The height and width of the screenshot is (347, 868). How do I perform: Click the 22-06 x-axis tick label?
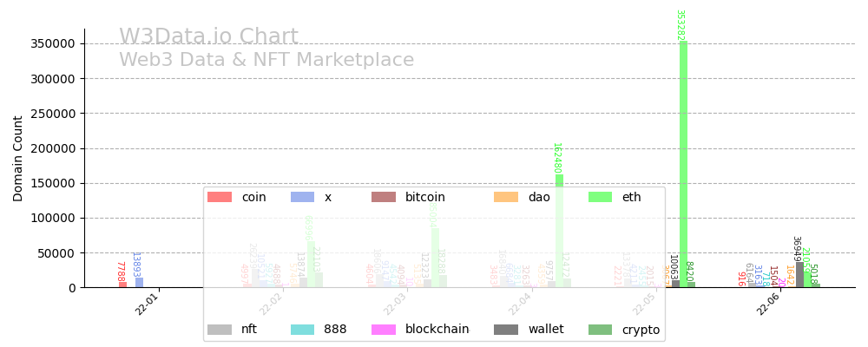click(767, 304)
